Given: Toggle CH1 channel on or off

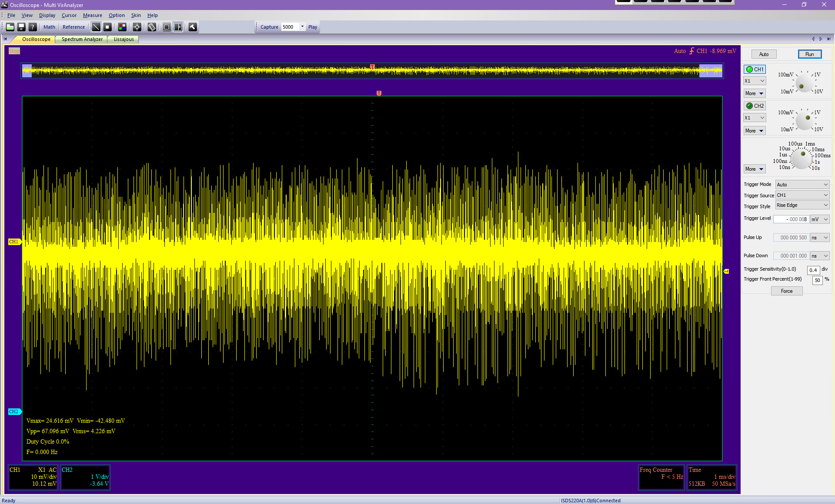Looking at the screenshot, I should pyautogui.click(x=755, y=69).
